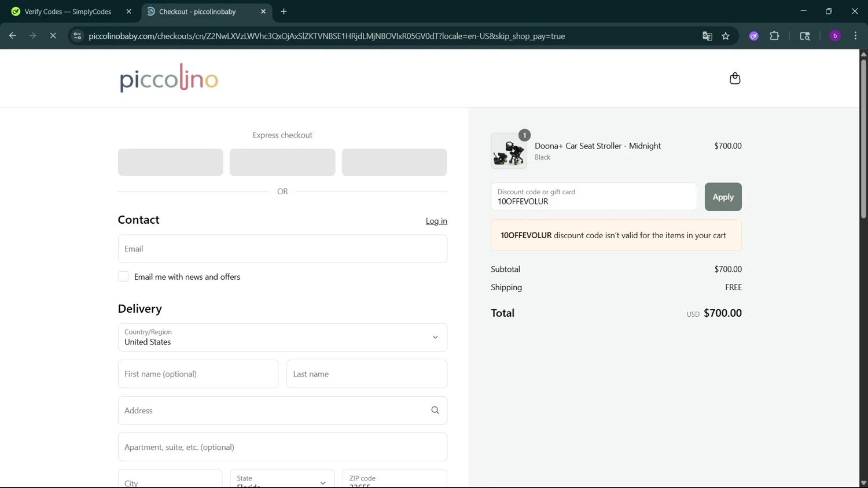Switch to the Checkout piccolinobaby tab
The height and width of the screenshot is (488, 868).
pos(206,12)
